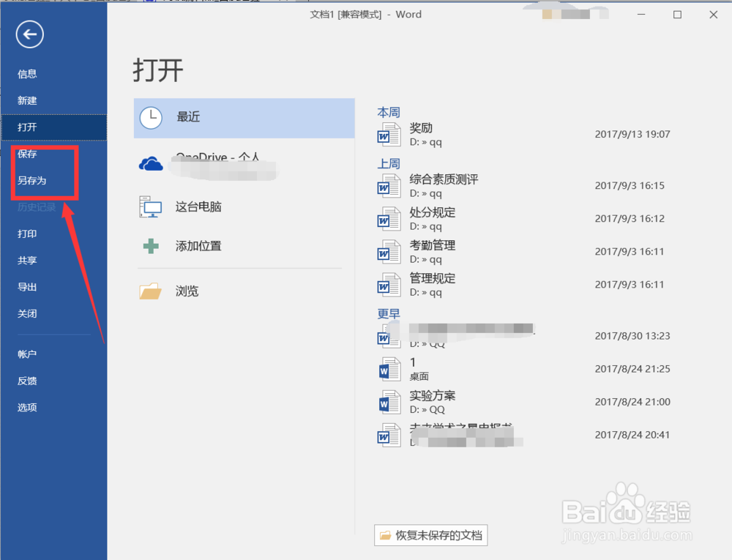Viewport: 732px width, 560px height.
Task: Click the 更早 group header
Action: click(389, 314)
